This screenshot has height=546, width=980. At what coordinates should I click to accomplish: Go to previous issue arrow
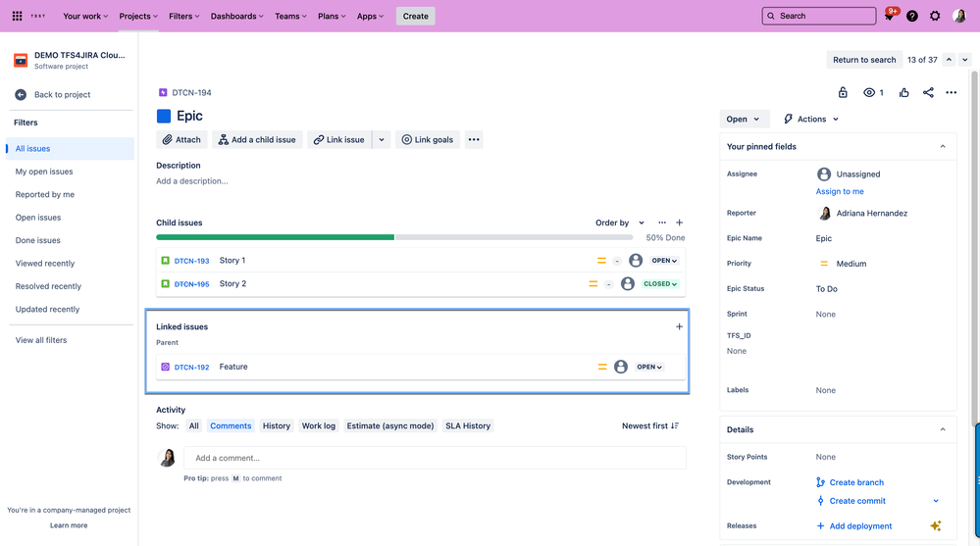[949, 60]
